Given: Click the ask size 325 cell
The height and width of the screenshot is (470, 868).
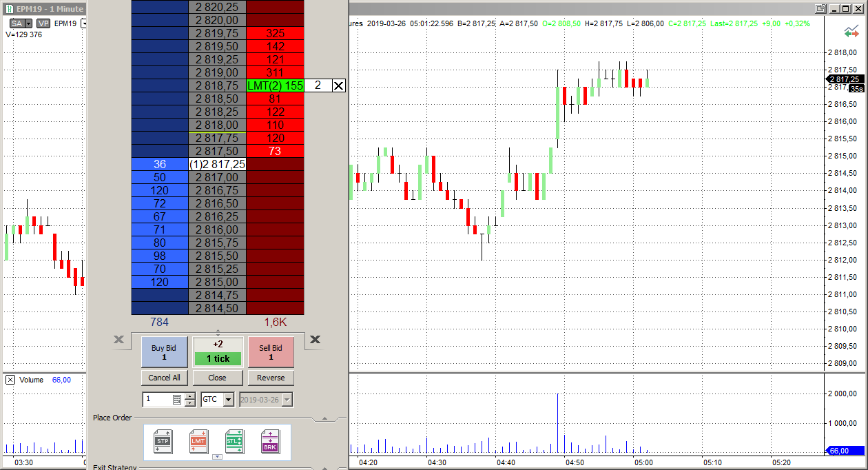Looking at the screenshot, I should click(275, 33).
